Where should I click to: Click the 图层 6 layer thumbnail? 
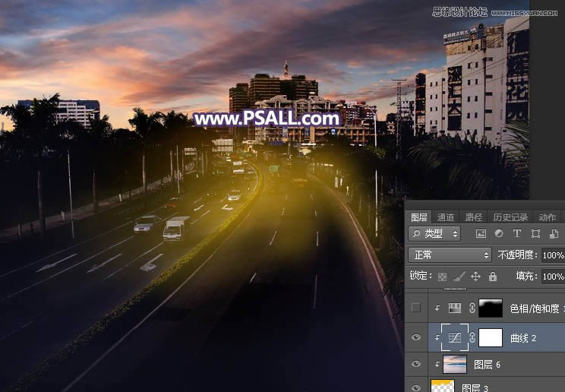(454, 365)
